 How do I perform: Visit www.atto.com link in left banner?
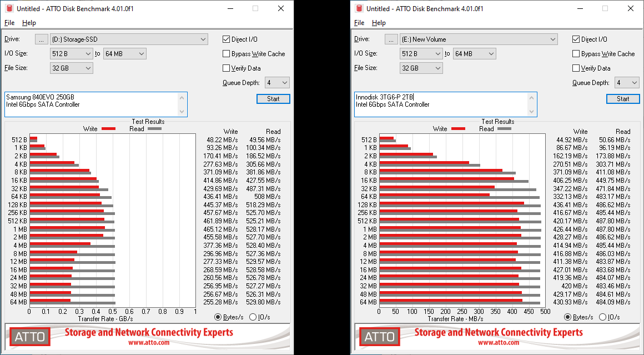(x=149, y=342)
